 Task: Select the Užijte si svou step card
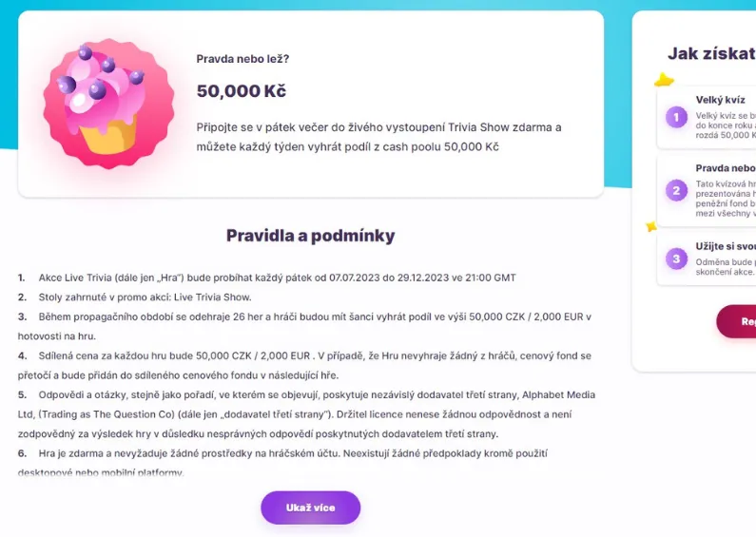tap(707, 259)
